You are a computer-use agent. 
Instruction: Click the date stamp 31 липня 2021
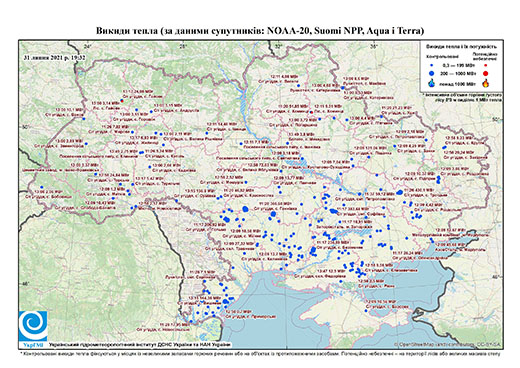(x=54, y=57)
